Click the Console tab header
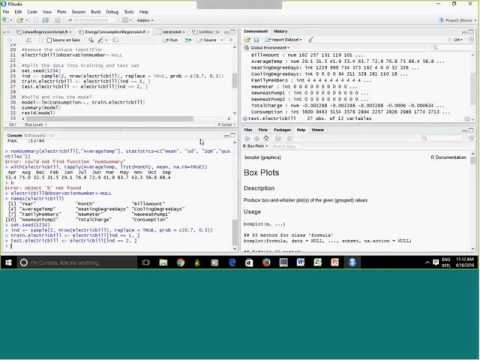Viewport: 480px width, 360px height. point(15,136)
